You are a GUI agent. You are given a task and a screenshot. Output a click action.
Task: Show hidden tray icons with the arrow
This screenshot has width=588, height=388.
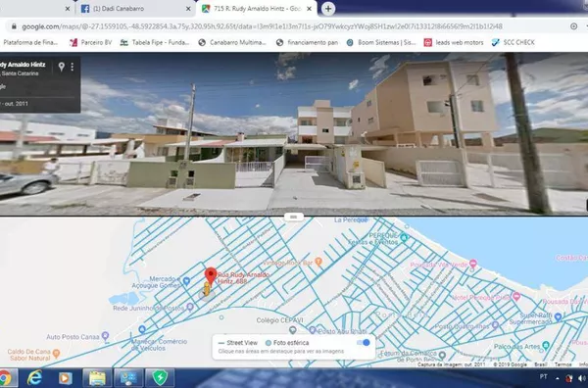(x=558, y=378)
